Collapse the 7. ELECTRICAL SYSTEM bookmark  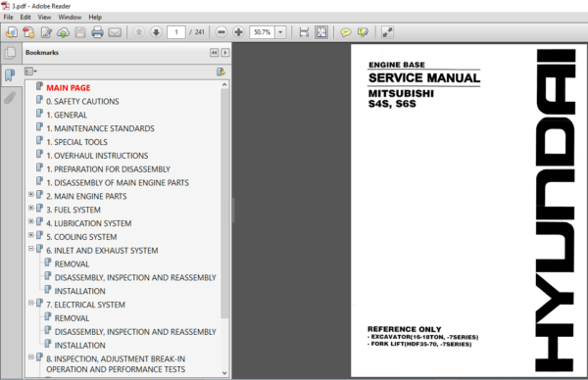click(x=31, y=303)
